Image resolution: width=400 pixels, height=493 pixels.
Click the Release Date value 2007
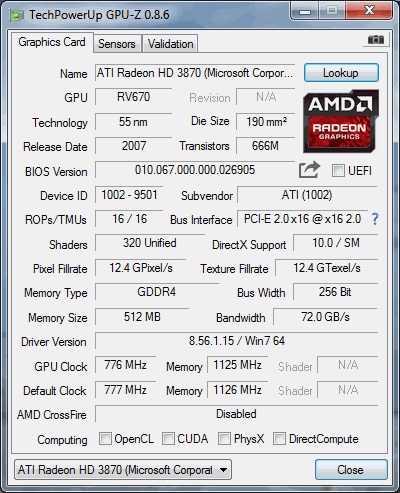point(133,146)
